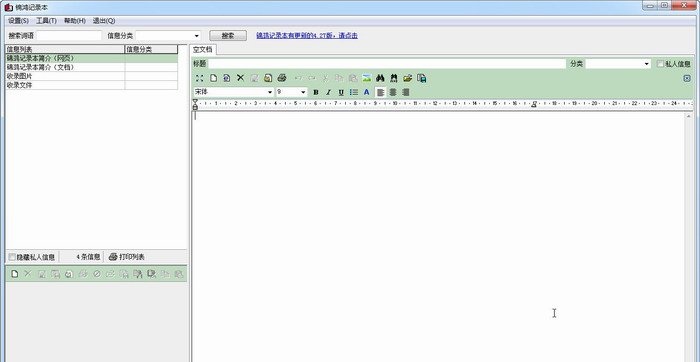Open the 分类 dropdown beside the title field
The image size is (700, 362).
tap(647, 64)
